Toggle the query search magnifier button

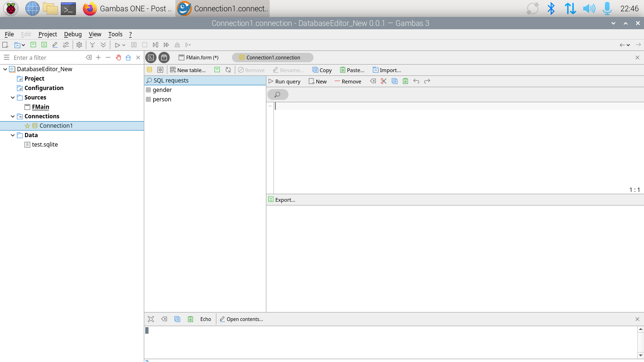coord(278,95)
